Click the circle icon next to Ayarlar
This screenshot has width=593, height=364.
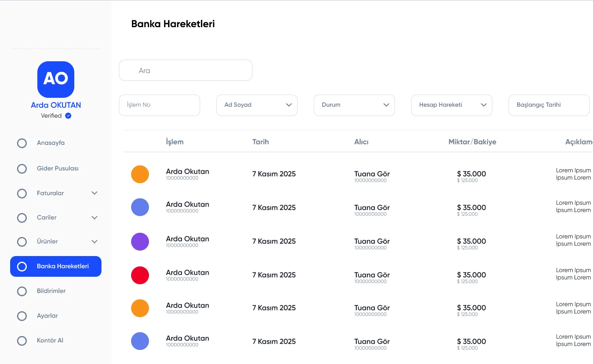coord(22,316)
